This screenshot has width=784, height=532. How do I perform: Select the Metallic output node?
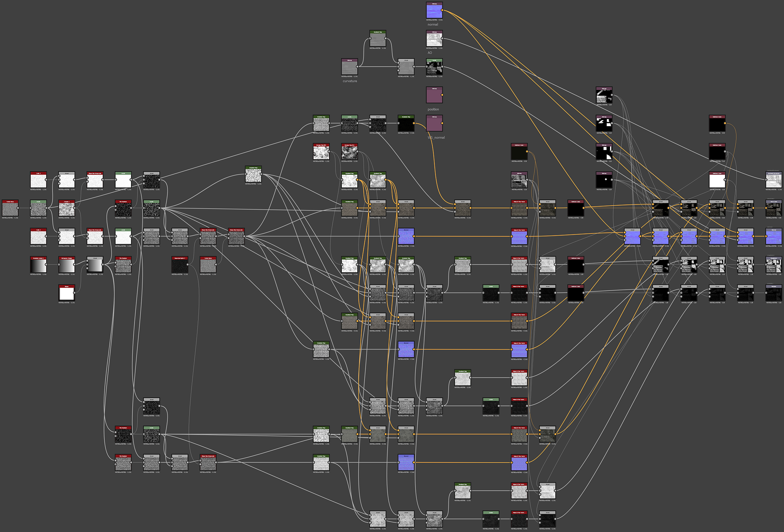pyautogui.click(x=774, y=293)
